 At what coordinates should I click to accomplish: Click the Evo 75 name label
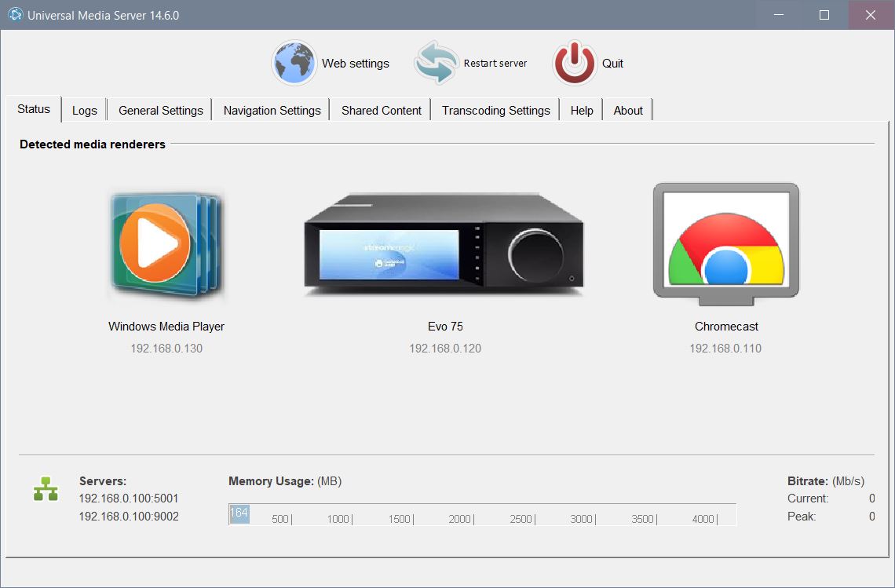tap(445, 327)
